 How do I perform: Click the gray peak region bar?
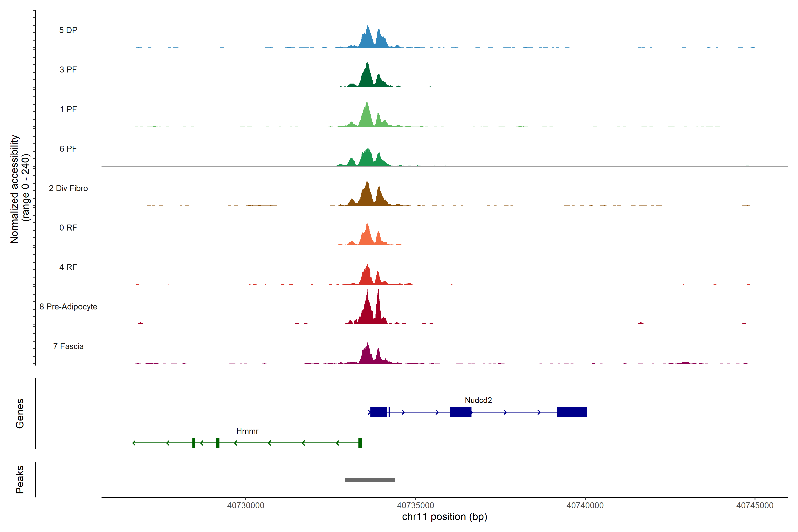click(x=370, y=480)
